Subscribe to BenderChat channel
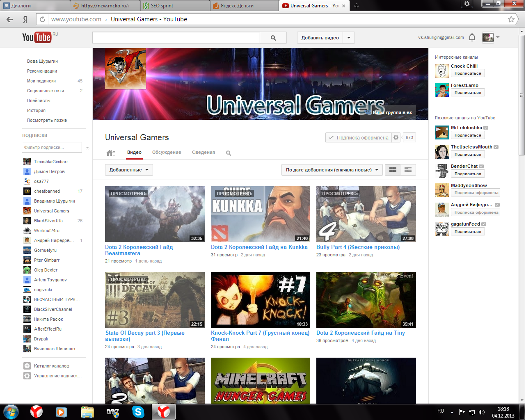Image resolution: width=526 pixels, height=420 pixels. (x=468, y=174)
